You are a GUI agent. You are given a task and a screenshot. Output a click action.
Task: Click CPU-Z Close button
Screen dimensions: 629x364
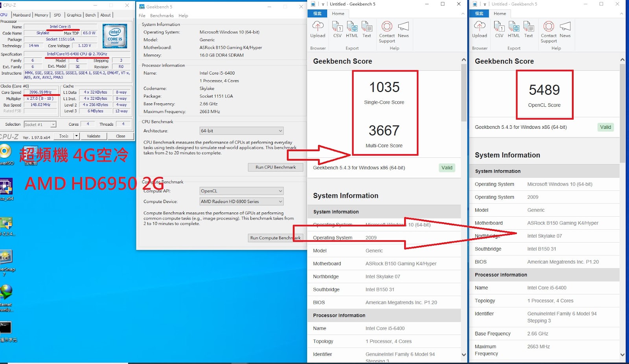[x=121, y=136]
